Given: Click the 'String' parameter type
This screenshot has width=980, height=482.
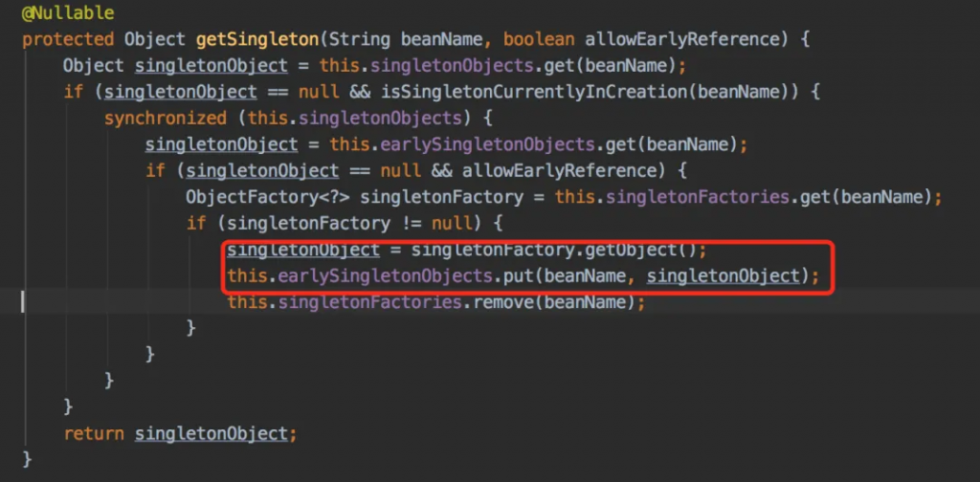Looking at the screenshot, I should (359, 39).
